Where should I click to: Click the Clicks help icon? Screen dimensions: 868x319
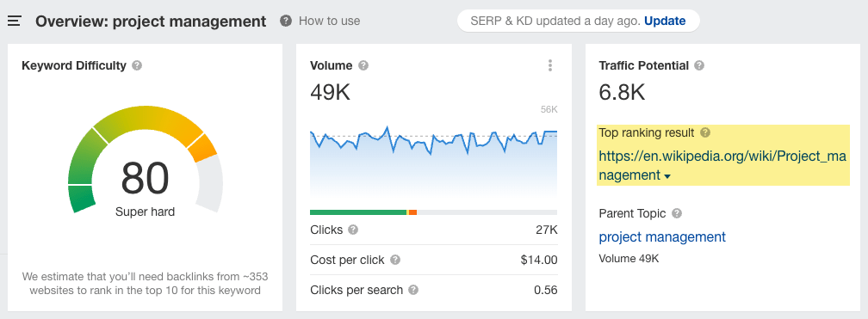353,230
